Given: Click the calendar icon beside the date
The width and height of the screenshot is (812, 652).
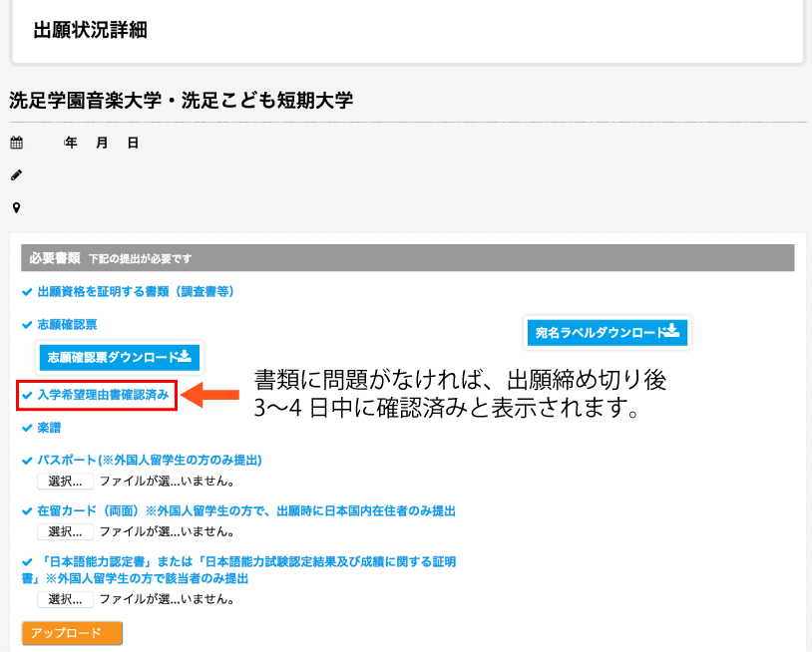Looking at the screenshot, I should [x=17, y=143].
